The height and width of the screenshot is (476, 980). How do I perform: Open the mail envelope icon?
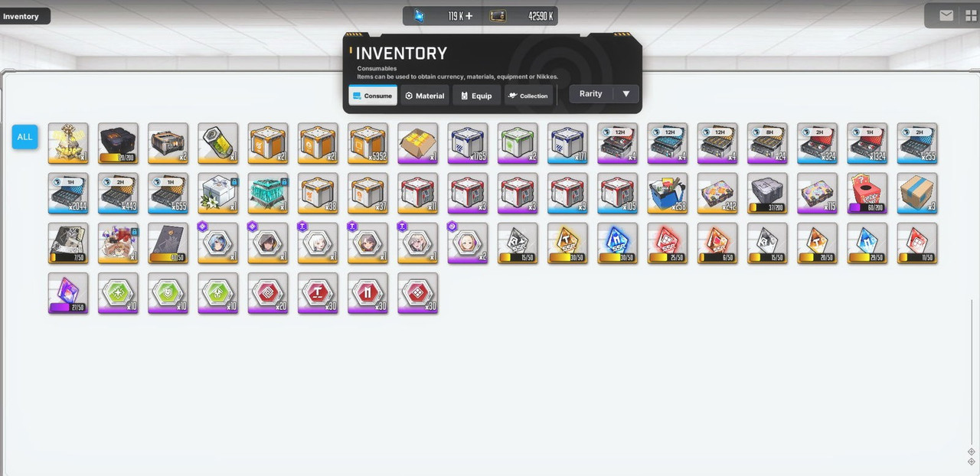(946, 15)
